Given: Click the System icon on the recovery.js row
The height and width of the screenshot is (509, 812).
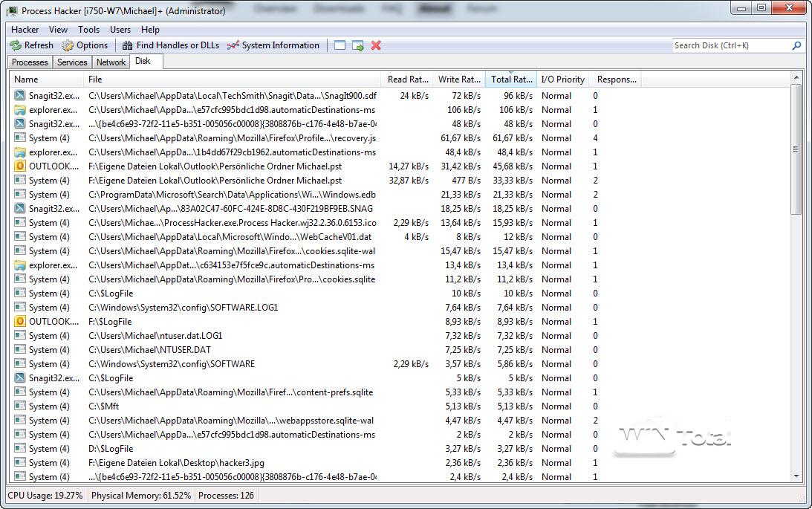Looking at the screenshot, I should (19, 137).
